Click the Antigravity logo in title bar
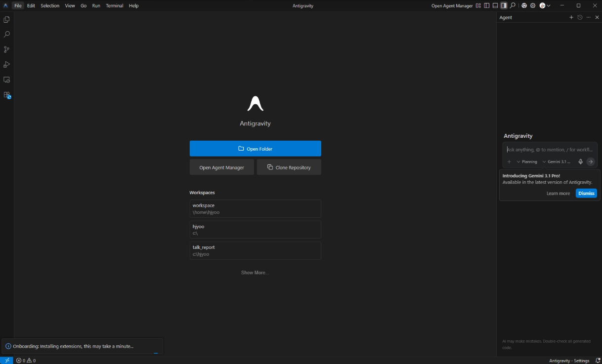This screenshot has width=602, height=364. (5, 5)
